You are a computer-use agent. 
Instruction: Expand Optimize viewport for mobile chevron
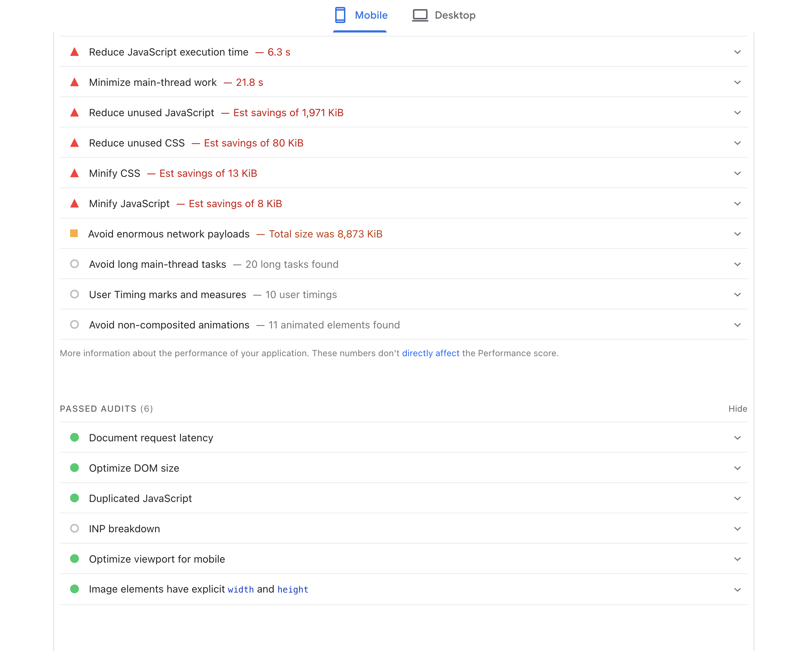737,559
